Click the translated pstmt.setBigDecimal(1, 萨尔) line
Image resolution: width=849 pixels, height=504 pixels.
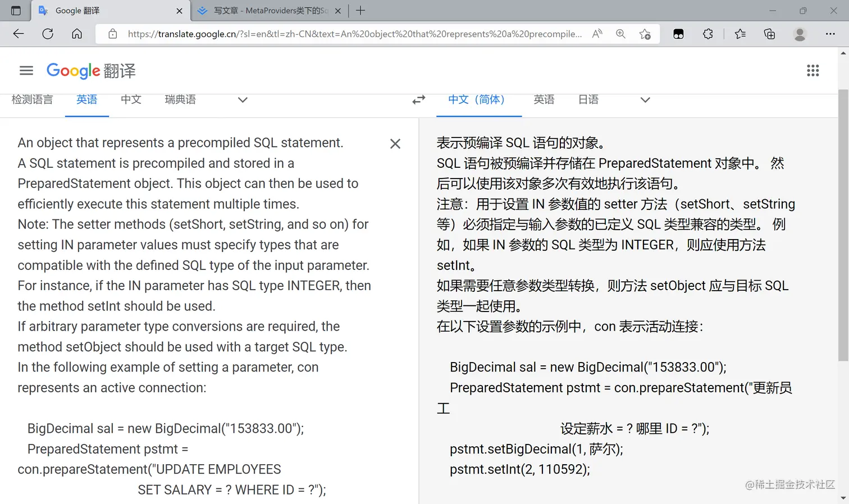536,449
